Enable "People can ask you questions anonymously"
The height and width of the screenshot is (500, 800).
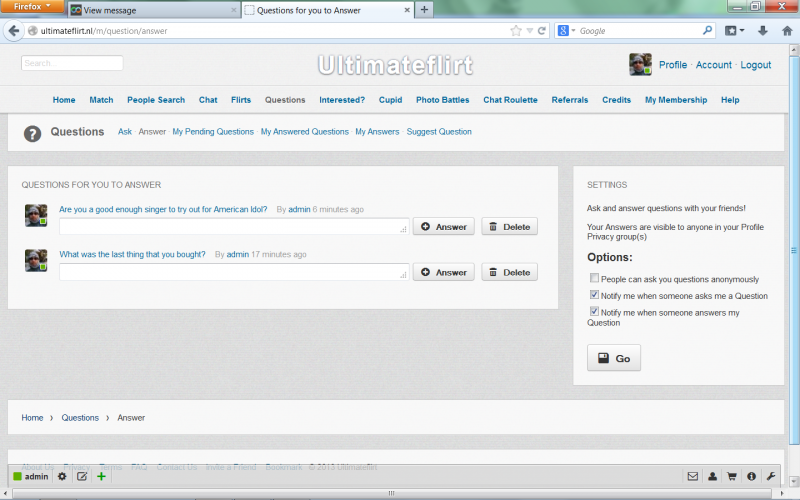594,279
